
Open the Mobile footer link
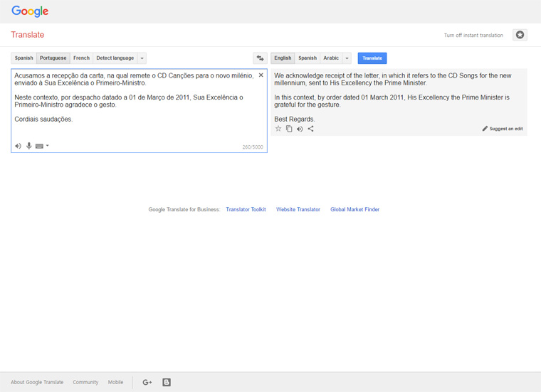[115, 382]
